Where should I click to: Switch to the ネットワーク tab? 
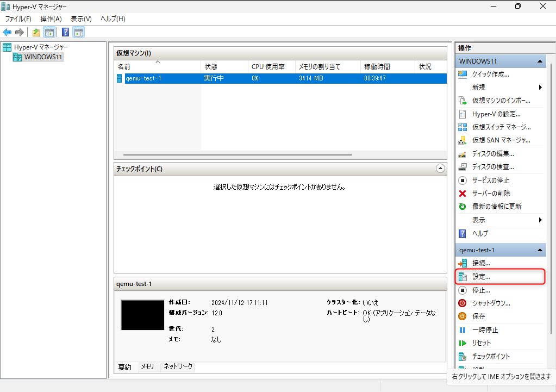pyautogui.click(x=178, y=366)
